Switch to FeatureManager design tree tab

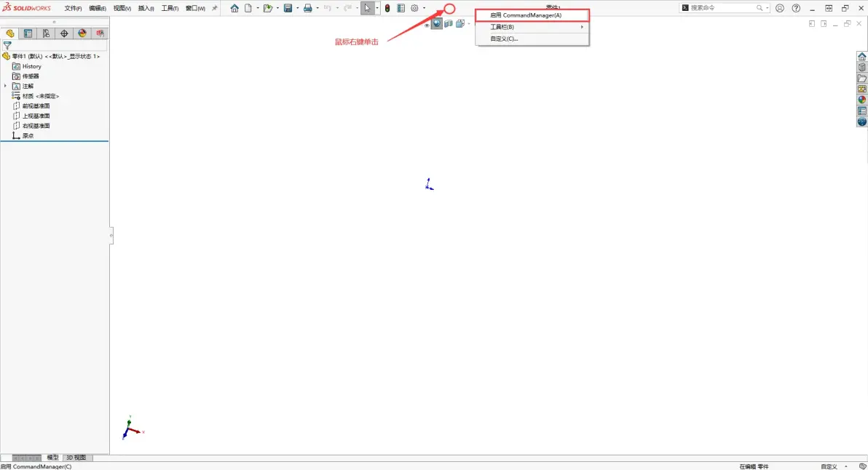[x=10, y=33]
